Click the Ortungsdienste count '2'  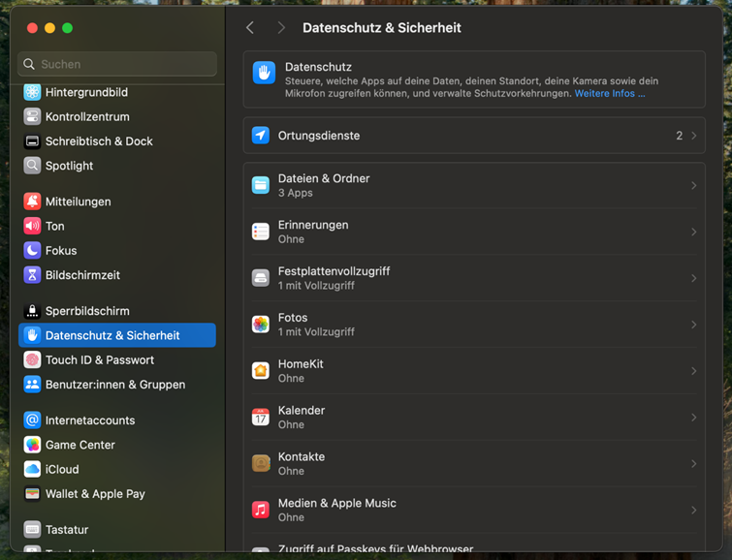680,136
